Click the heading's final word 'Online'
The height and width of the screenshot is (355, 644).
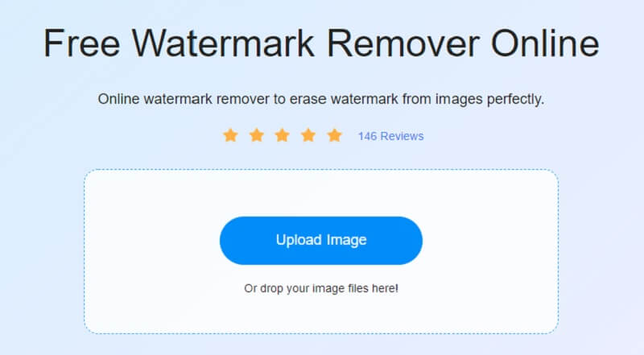[545, 43]
